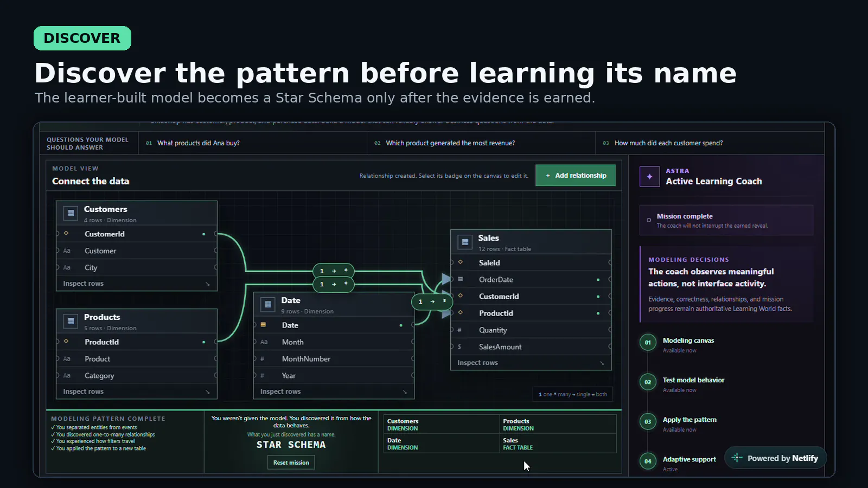868x488 pixels.
Task: Click the ProductId key icon in Products
Action: pyautogui.click(x=66, y=342)
